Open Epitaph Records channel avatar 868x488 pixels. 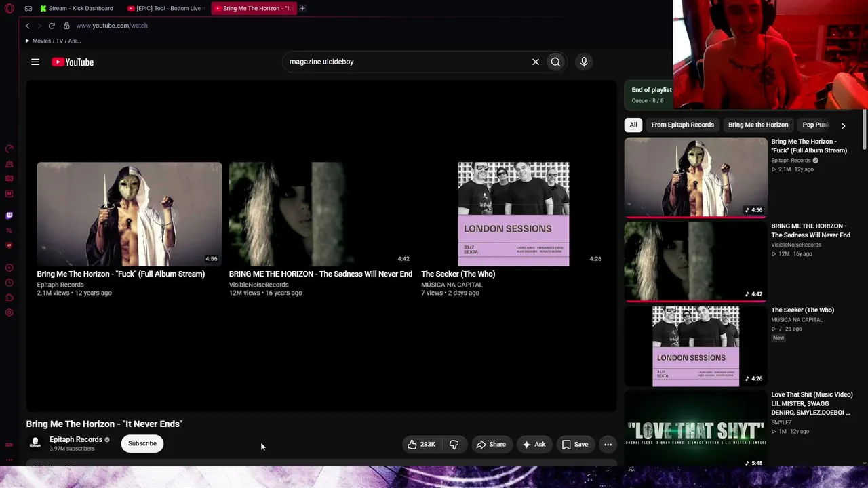click(x=35, y=443)
